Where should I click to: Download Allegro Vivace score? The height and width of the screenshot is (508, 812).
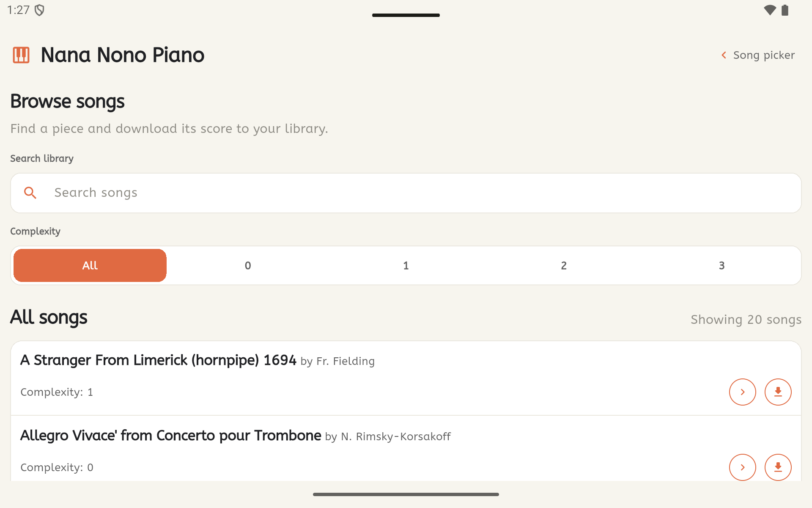[778, 467]
